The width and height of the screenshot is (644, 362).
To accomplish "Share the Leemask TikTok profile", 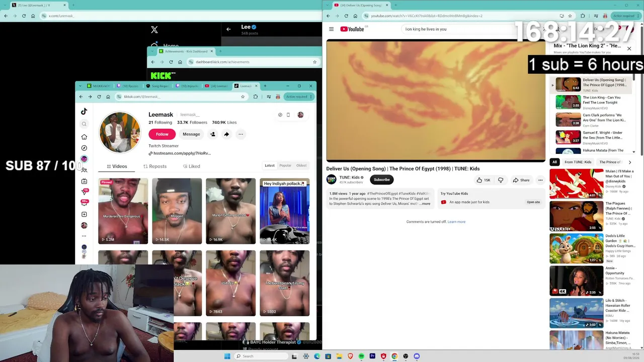I will (226, 134).
